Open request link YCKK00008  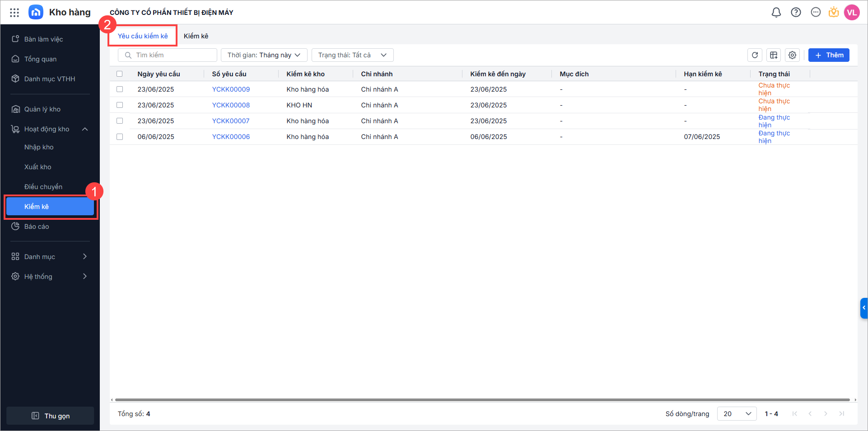[231, 105]
